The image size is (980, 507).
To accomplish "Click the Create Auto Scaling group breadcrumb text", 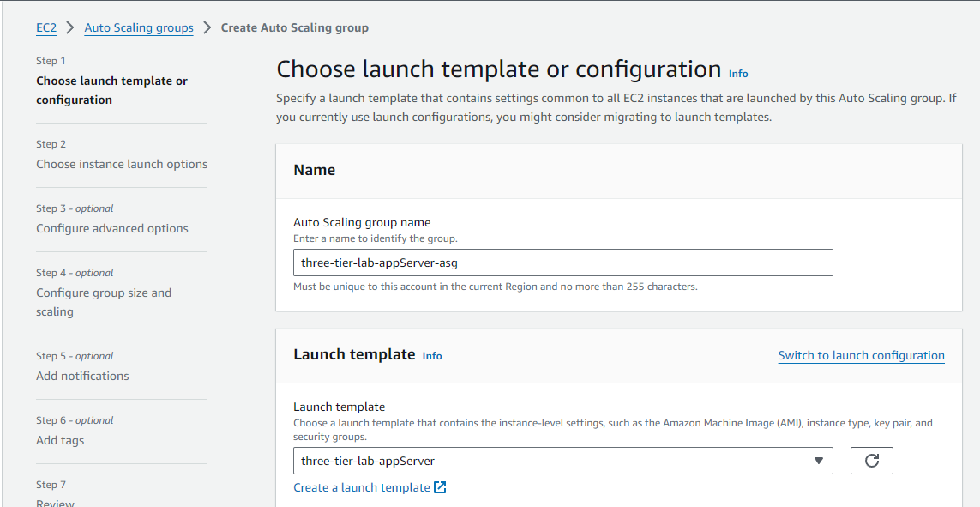I will (294, 27).
